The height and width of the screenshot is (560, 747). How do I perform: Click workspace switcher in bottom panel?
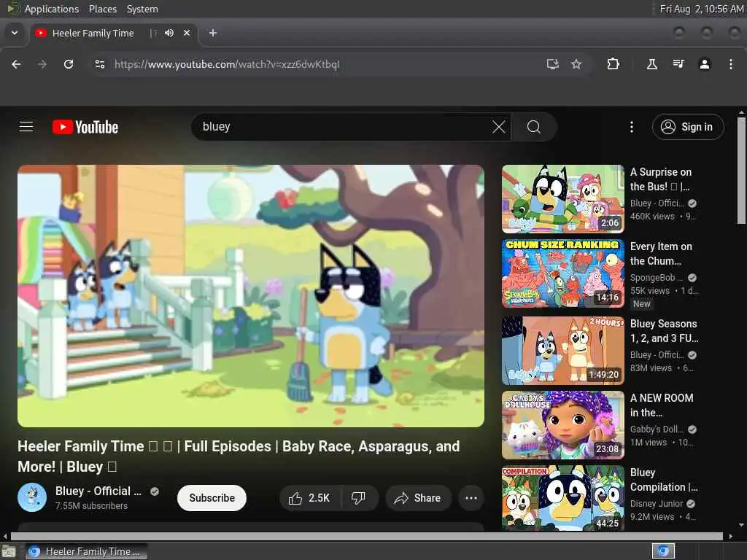pyautogui.click(x=663, y=551)
